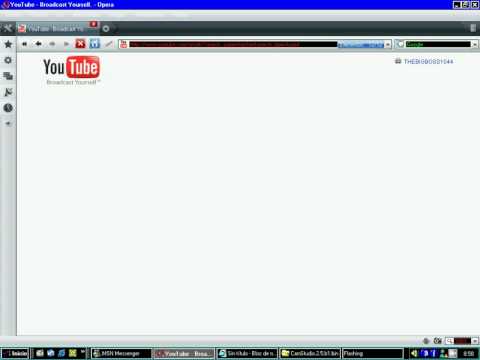Screen dimensions: 480x360
Task: Open the closed tabs trash icon
Action: [473, 28]
